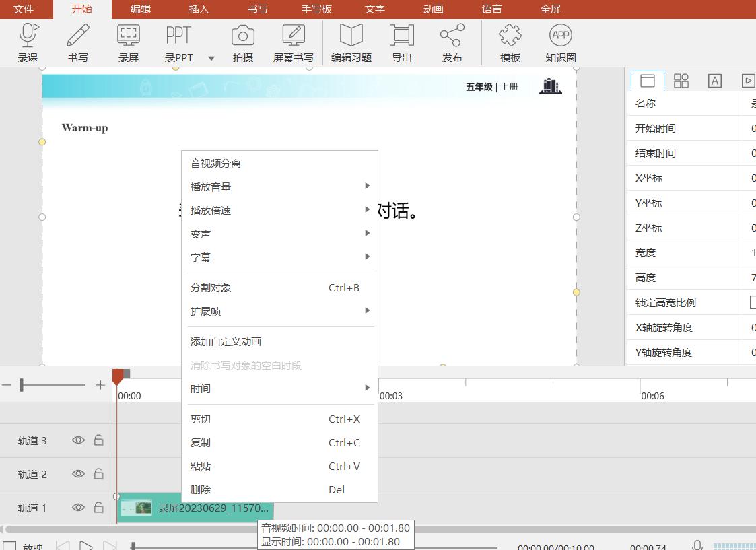Open the 模板 templates panel
Image resolution: width=756 pixels, height=550 pixels.
(x=510, y=42)
